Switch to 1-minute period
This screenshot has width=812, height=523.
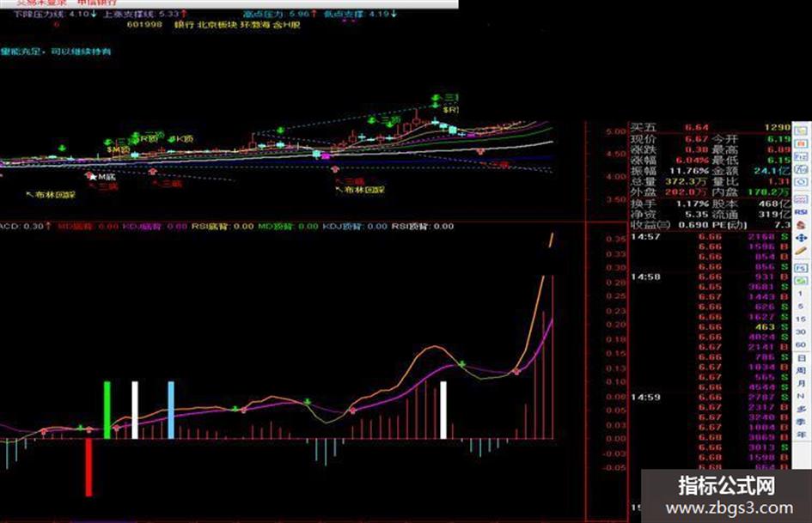point(801,294)
